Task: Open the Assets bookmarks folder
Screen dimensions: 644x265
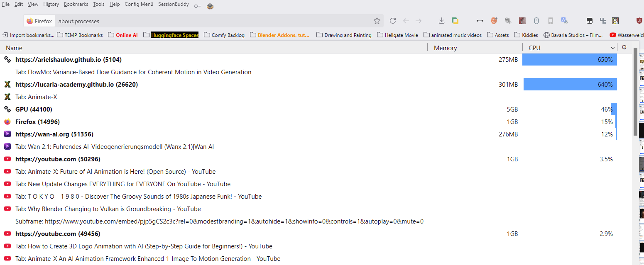Action: click(x=498, y=35)
